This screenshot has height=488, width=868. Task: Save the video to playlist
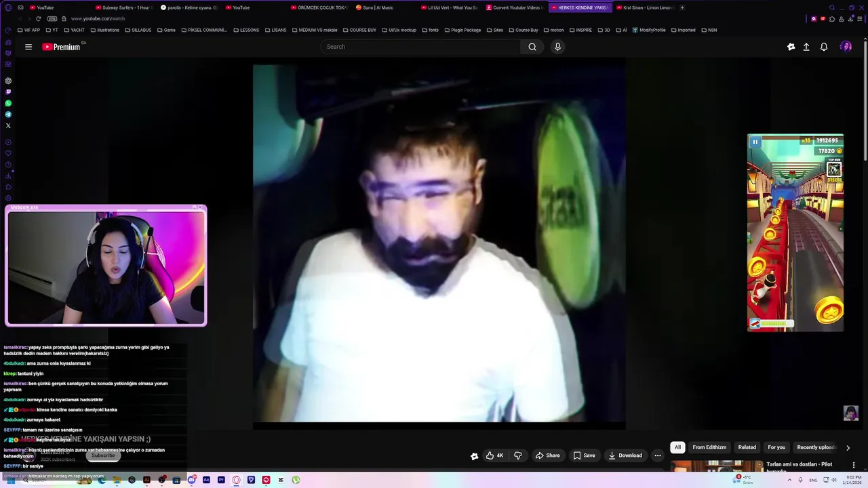(x=584, y=455)
